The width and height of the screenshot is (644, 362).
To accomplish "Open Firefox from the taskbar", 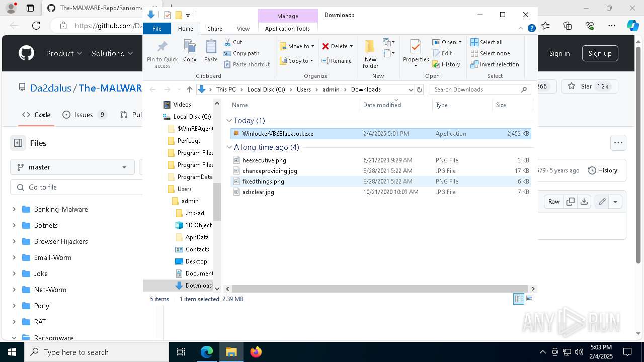I will [x=256, y=352].
